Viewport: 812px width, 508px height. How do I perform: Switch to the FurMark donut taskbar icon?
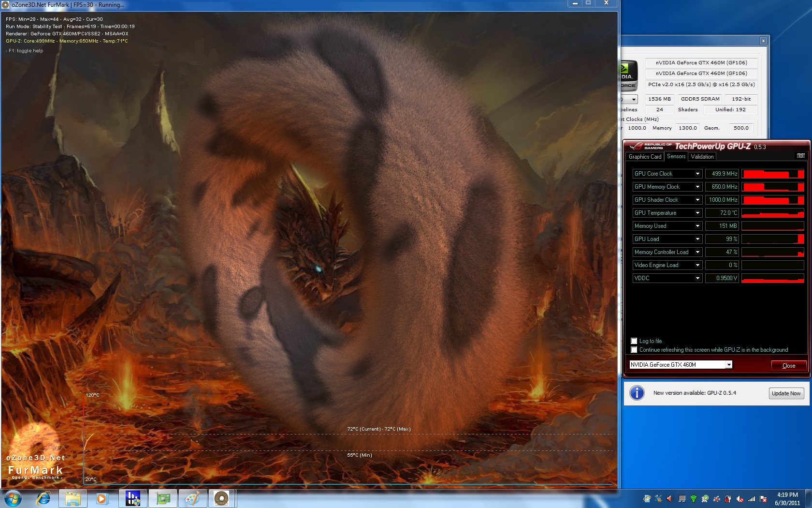pos(222,498)
